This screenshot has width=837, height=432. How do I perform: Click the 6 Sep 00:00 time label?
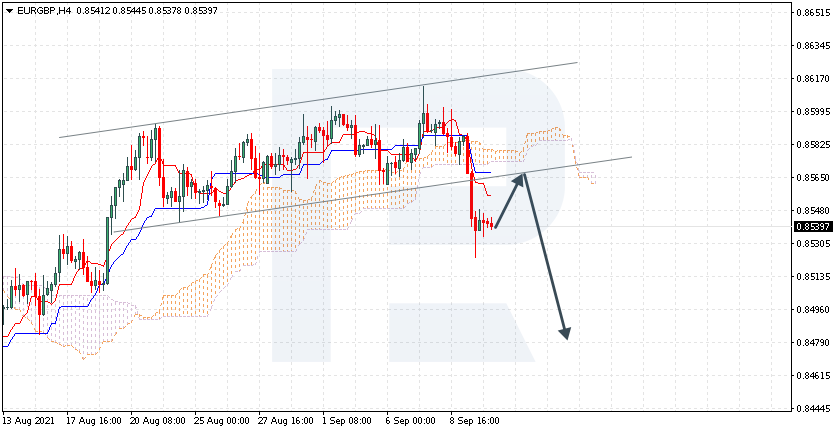point(410,421)
